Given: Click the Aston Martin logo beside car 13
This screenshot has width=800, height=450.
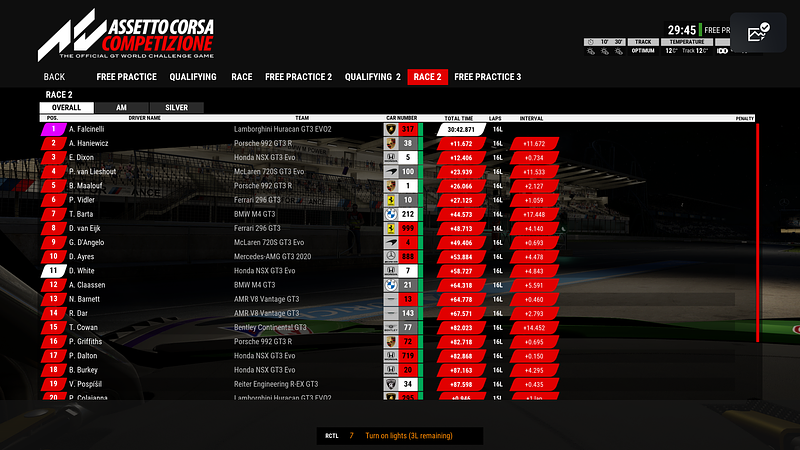Looking at the screenshot, I should click(391, 299).
